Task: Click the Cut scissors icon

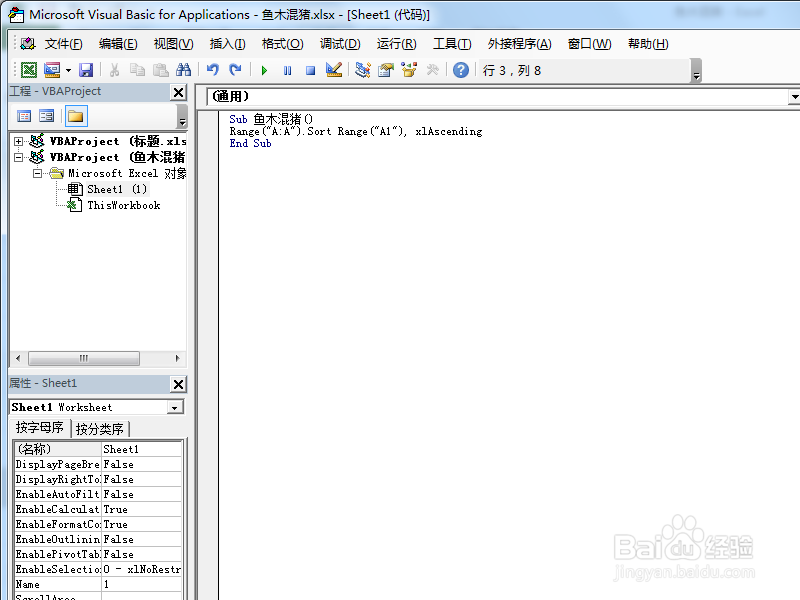Action: point(114,70)
